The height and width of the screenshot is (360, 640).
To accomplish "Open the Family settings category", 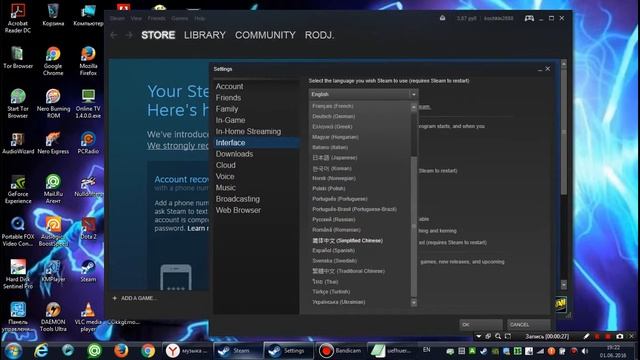I will click(227, 109).
